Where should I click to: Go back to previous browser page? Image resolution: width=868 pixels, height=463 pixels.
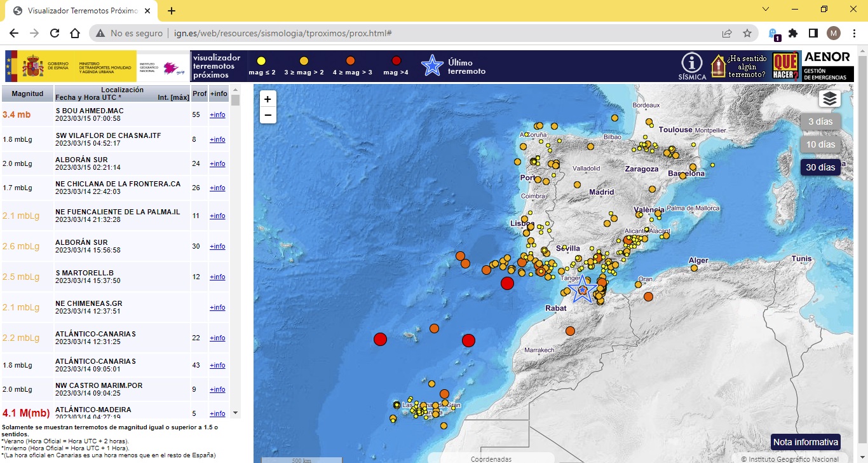pos(14,33)
